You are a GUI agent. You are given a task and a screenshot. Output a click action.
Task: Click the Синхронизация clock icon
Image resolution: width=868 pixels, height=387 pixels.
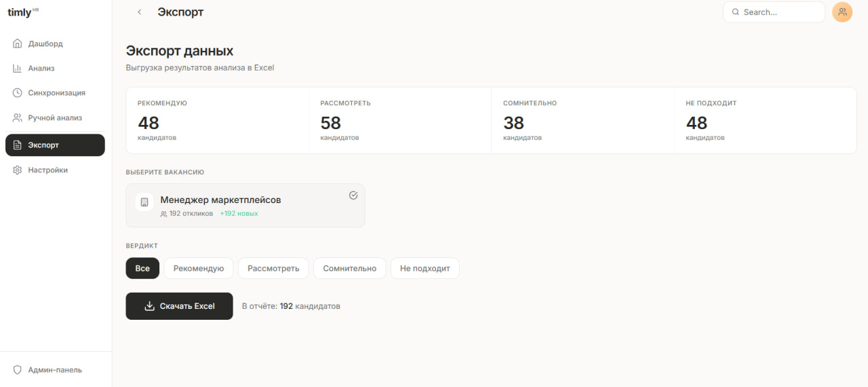pyautogui.click(x=18, y=92)
